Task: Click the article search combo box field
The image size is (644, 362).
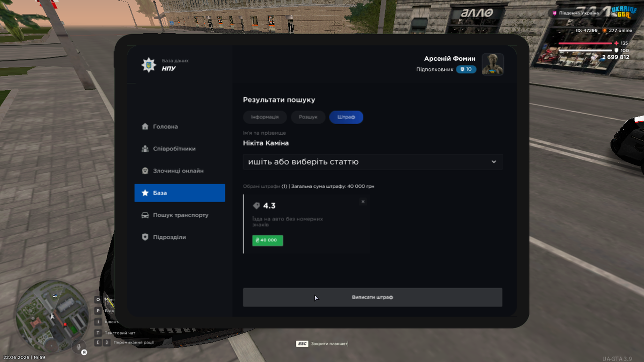Action: (x=373, y=162)
